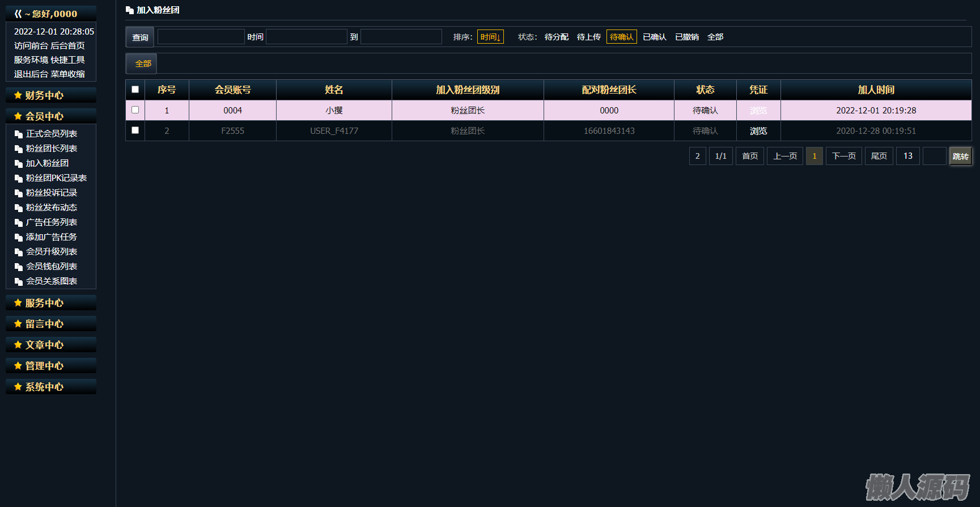Click the star icon beside 系统中心
The image size is (980, 507).
coord(18,387)
